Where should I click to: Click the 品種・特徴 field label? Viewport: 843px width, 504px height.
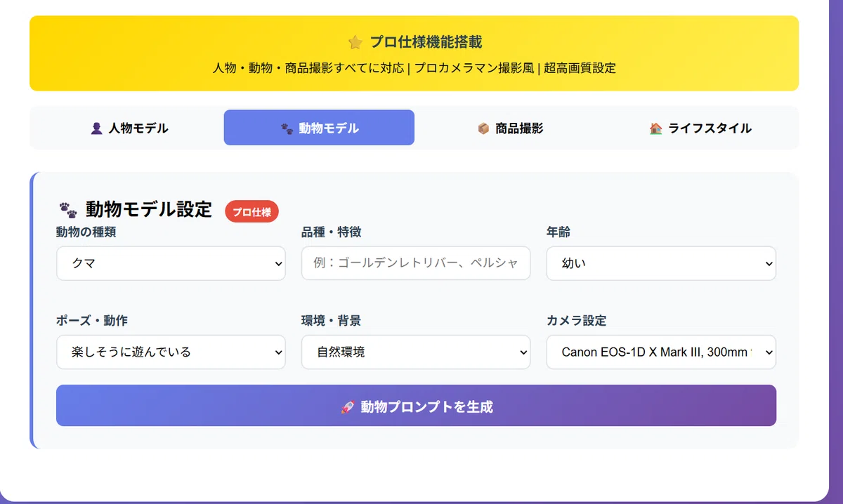[x=331, y=232]
